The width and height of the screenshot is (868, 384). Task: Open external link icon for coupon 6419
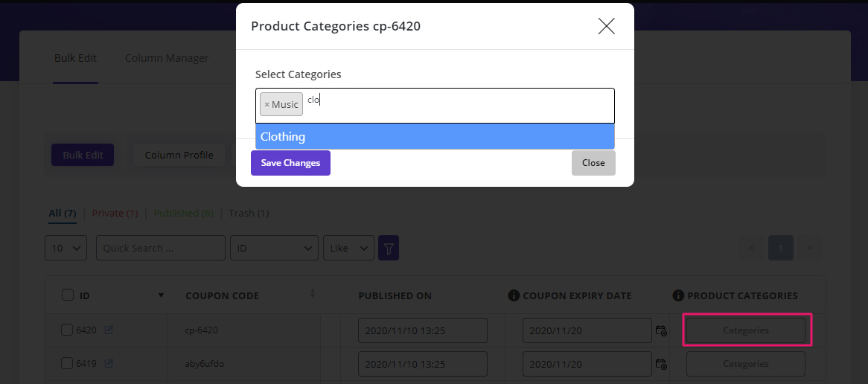[x=109, y=364]
